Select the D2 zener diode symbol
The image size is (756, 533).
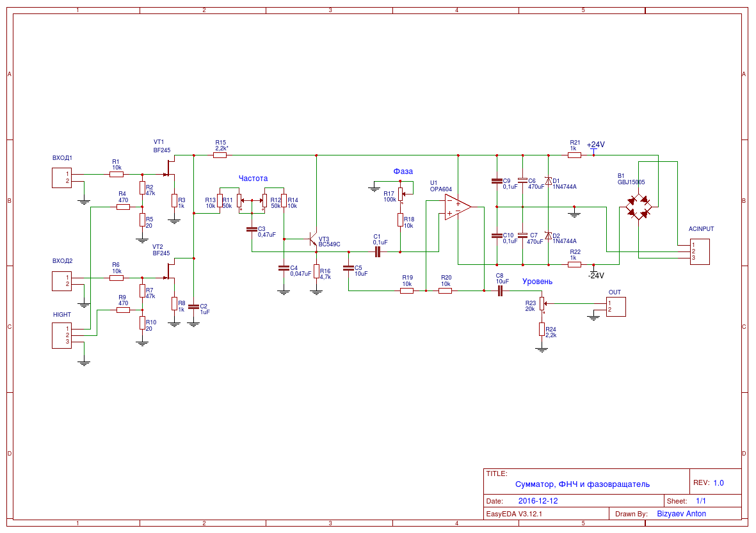coord(548,235)
